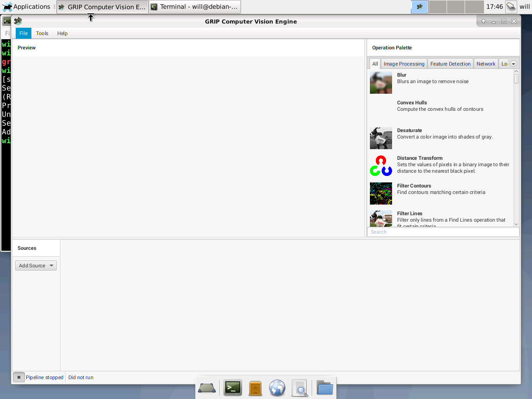Switch to the Feature Detection tab

click(450, 64)
